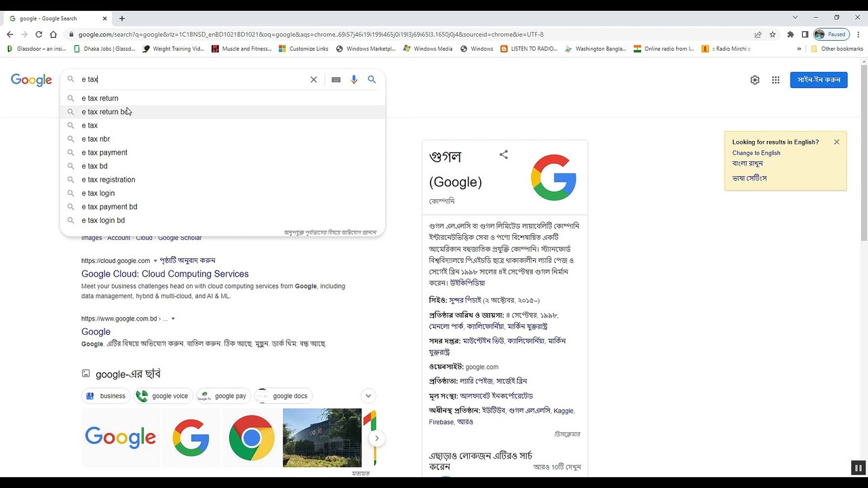The image size is (868, 488).
Task: Choose the "e tax bd" suggestion
Action: (222, 166)
